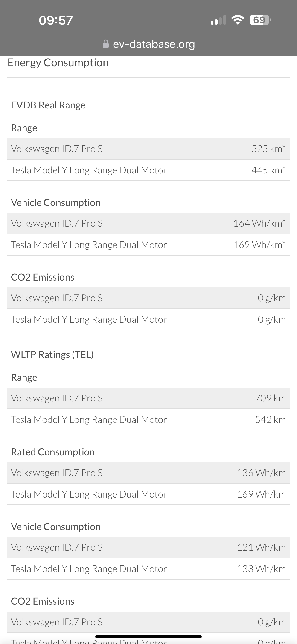Tap the padlock icon beside the URL
The width and height of the screenshot is (297, 644).
point(106,44)
